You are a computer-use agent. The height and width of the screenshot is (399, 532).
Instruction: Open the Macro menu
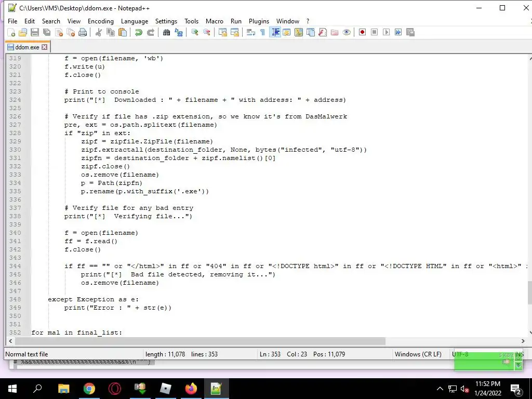215,21
